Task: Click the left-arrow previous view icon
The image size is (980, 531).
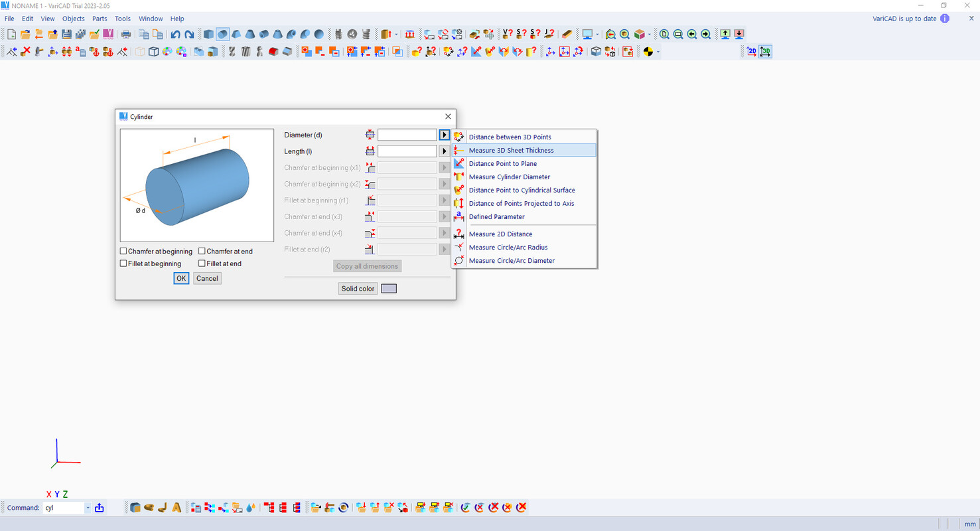Action: click(692, 35)
